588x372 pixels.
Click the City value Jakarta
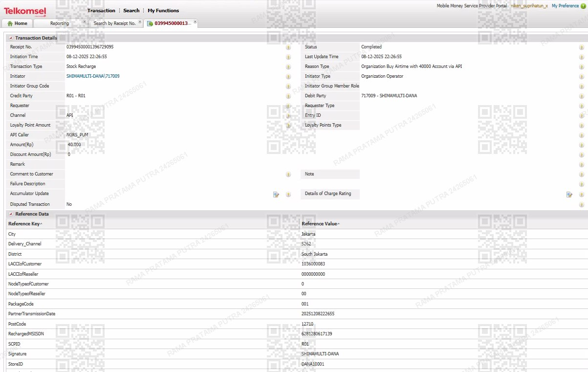point(308,234)
